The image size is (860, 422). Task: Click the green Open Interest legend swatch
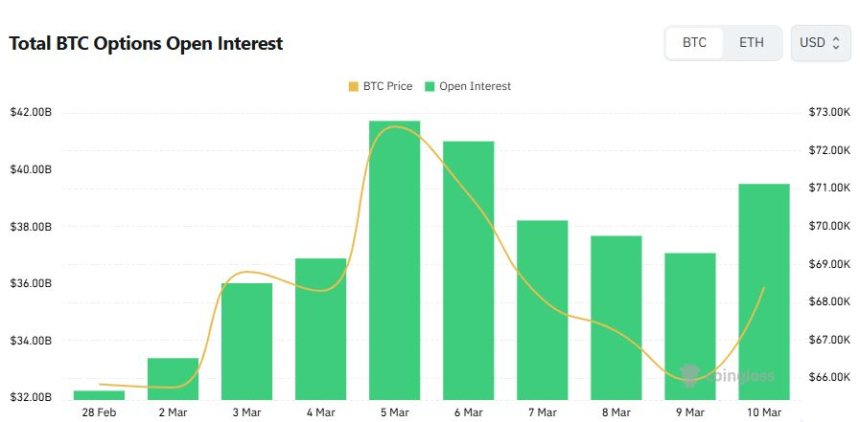(430, 86)
